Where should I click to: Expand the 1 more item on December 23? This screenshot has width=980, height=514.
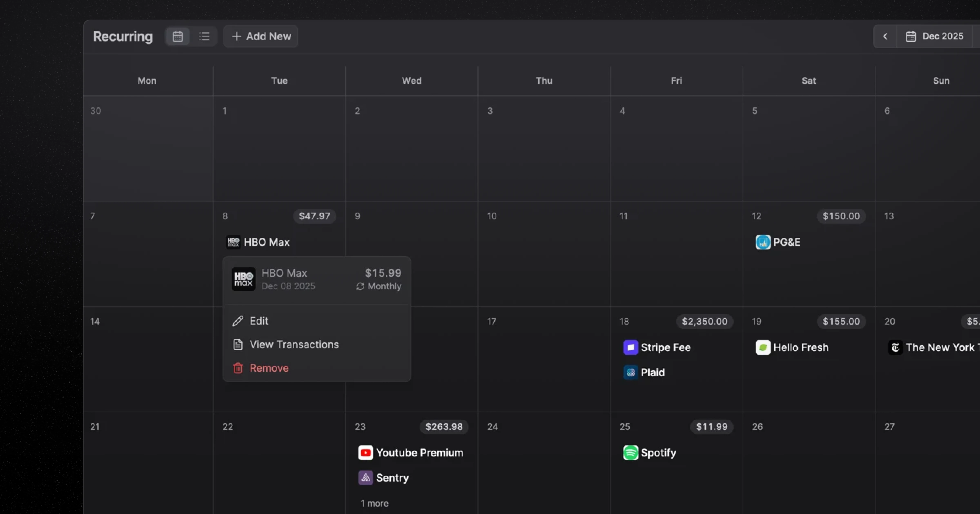point(374,503)
